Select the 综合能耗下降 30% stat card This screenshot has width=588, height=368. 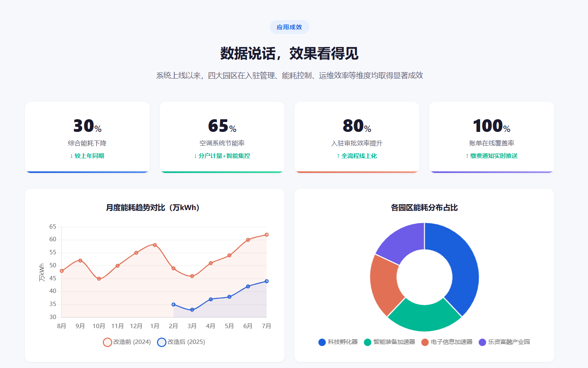[87, 137]
